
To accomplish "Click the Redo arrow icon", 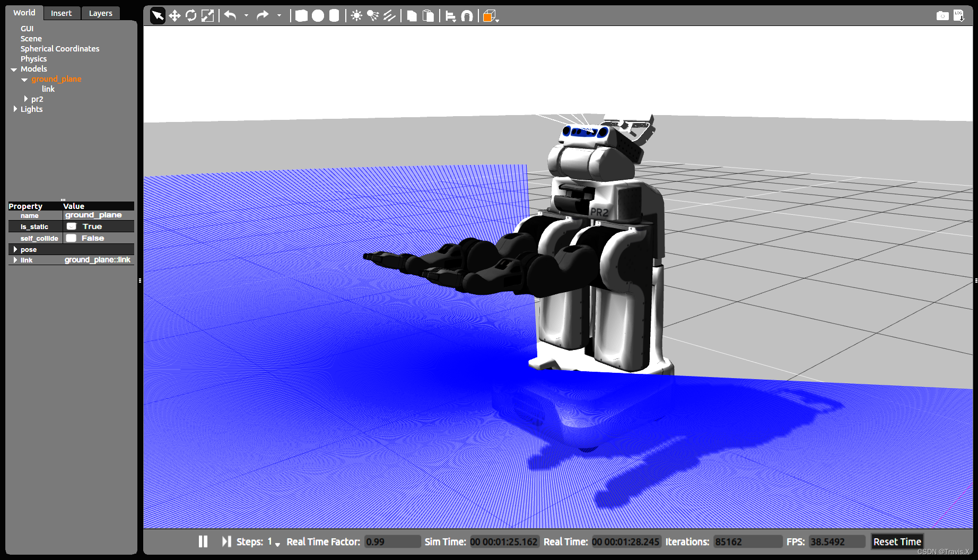I will click(x=263, y=15).
